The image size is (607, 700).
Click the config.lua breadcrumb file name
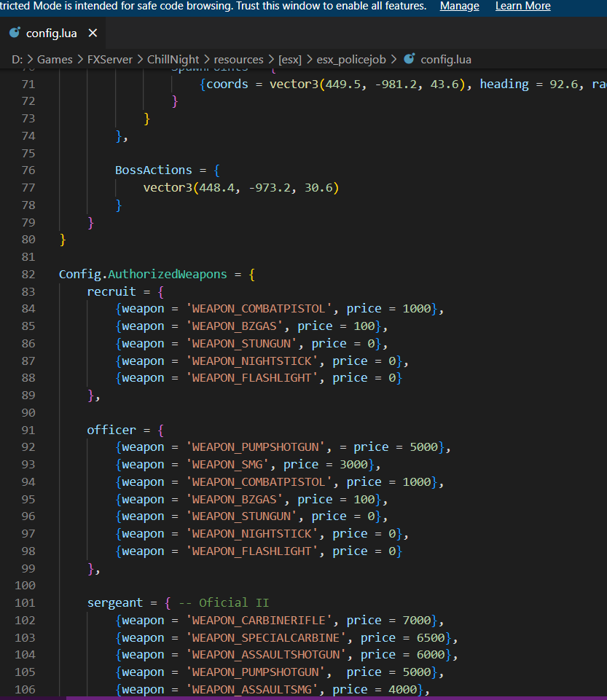445,59
